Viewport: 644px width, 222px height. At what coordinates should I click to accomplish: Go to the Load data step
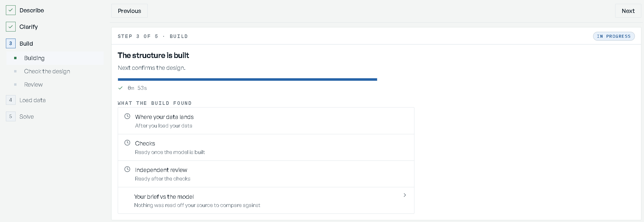tap(32, 100)
